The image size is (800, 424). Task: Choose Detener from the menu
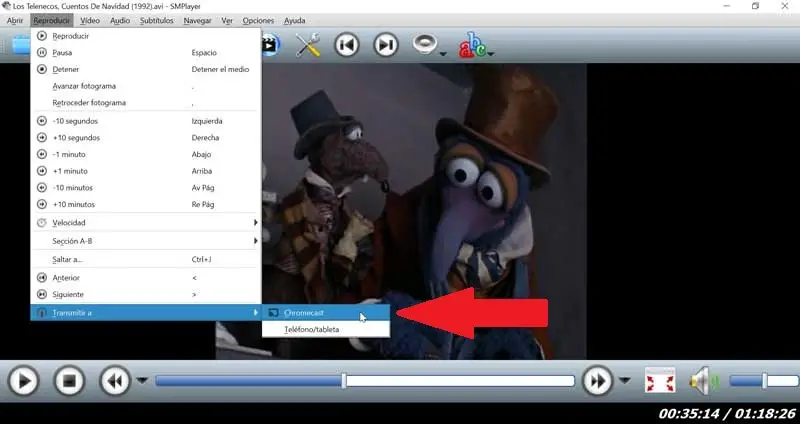coord(146,69)
